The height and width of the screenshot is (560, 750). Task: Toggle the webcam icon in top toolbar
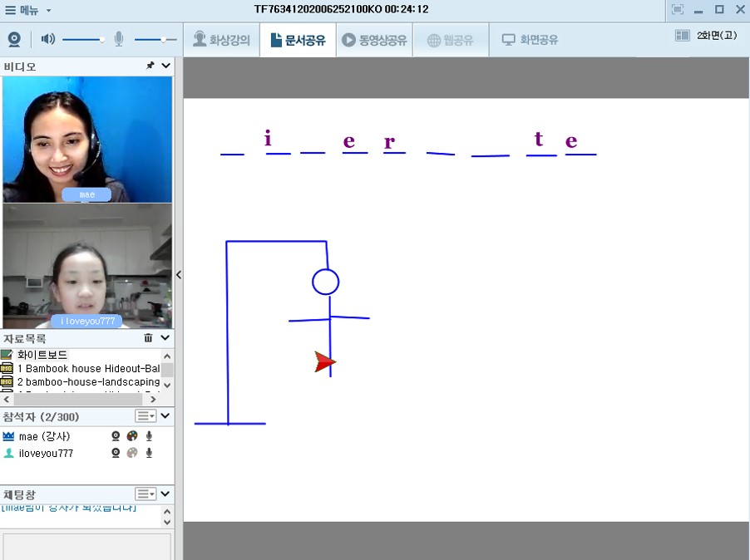coord(14,39)
